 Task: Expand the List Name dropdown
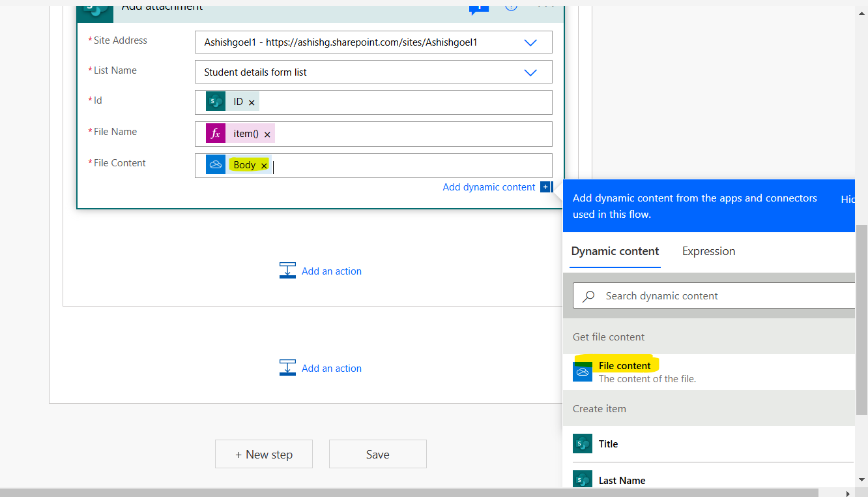point(530,72)
